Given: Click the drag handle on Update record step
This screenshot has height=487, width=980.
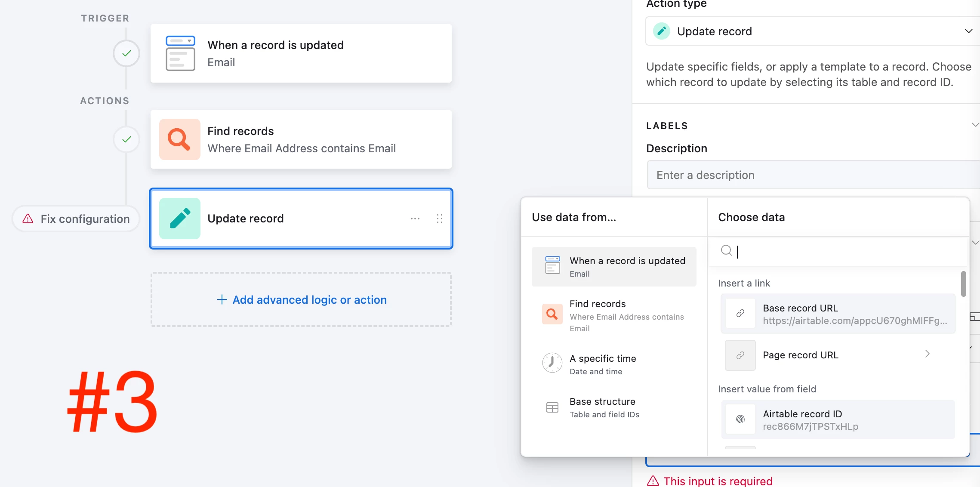Looking at the screenshot, I should click(439, 219).
